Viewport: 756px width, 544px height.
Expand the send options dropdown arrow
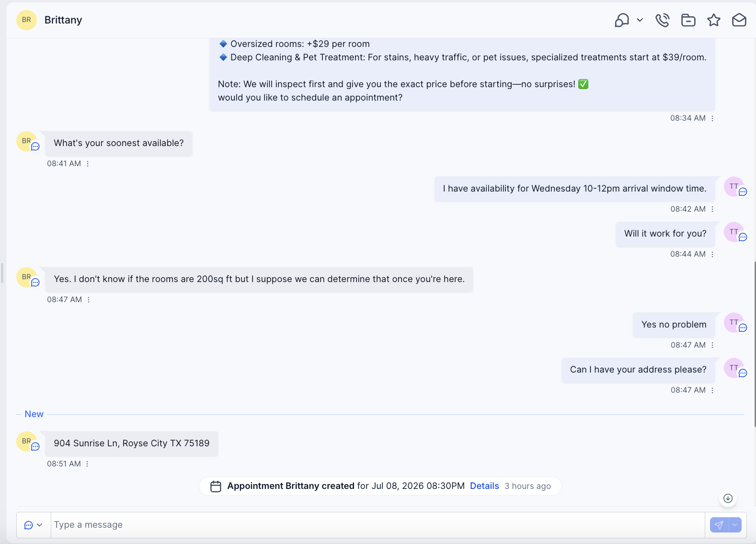[x=735, y=525]
